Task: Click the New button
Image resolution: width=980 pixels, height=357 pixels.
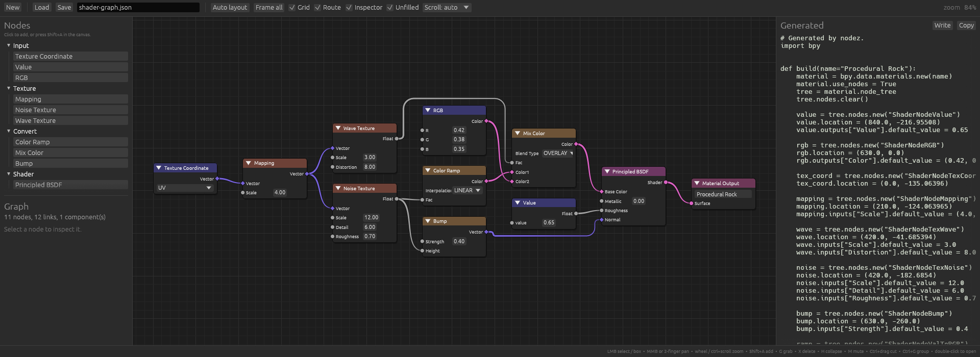Action: click(x=13, y=7)
